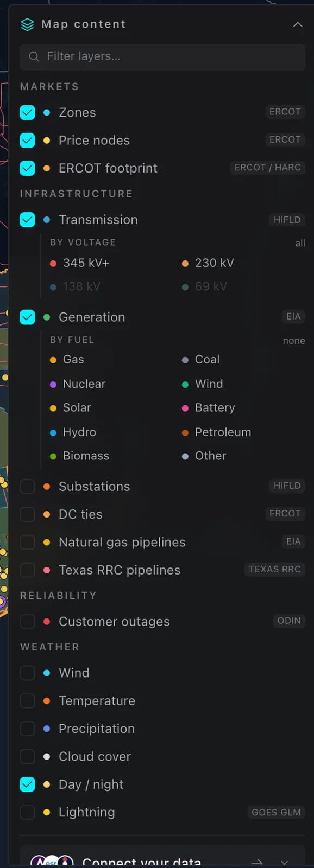The height and width of the screenshot is (868, 314).
Task: Click the Connect your data arrow
Action: point(257,862)
